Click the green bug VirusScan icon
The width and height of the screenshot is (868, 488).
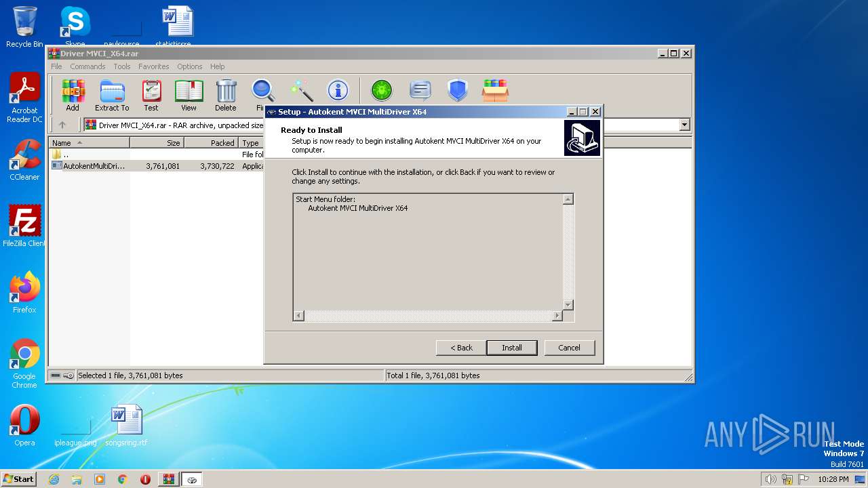pos(382,90)
